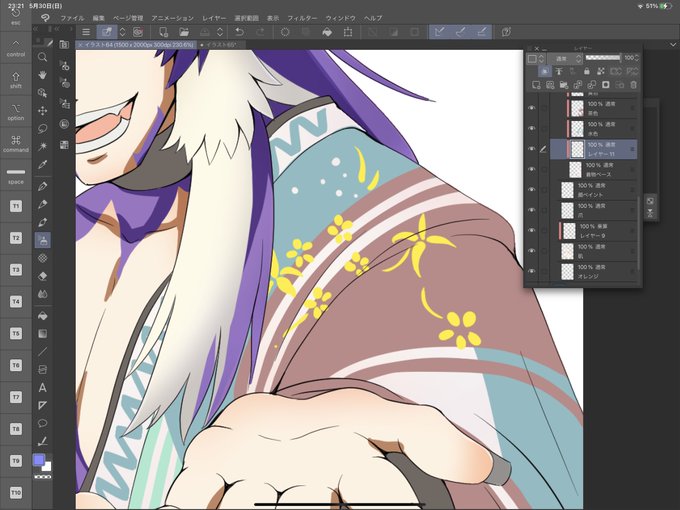Click stepper arrows next to save icon
This screenshot has width=680, height=510.
click(x=220, y=32)
